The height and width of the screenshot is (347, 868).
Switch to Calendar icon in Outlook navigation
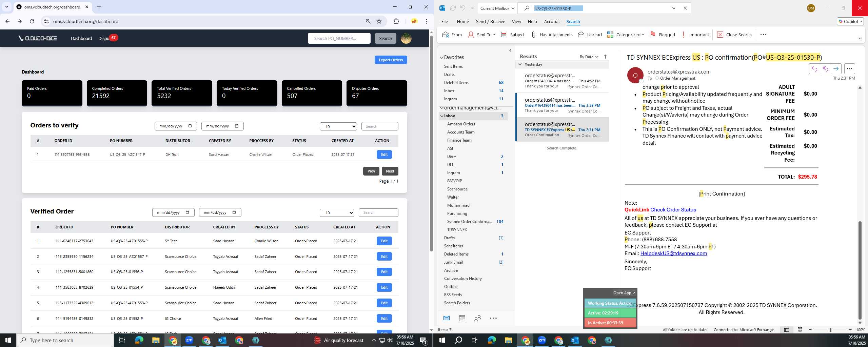pyautogui.click(x=462, y=318)
